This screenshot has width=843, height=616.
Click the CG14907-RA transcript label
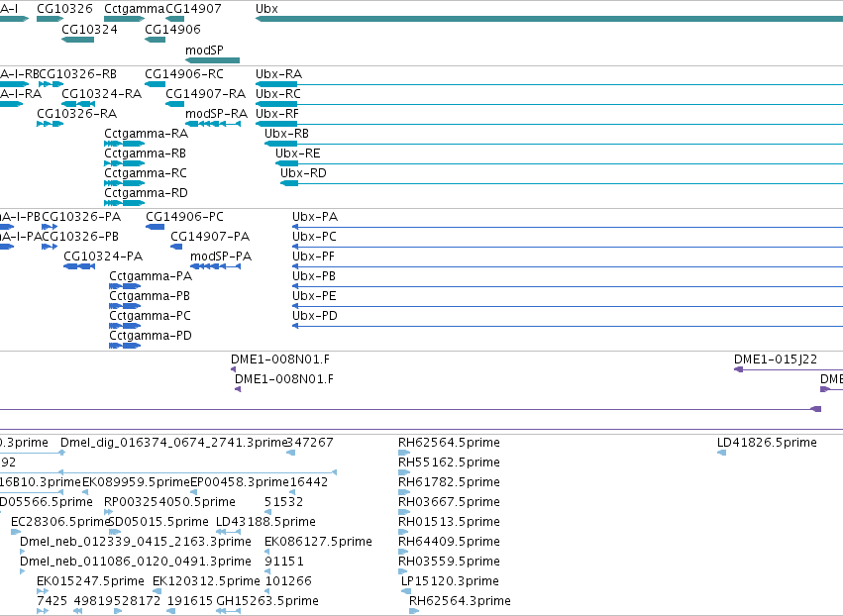pos(205,94)
